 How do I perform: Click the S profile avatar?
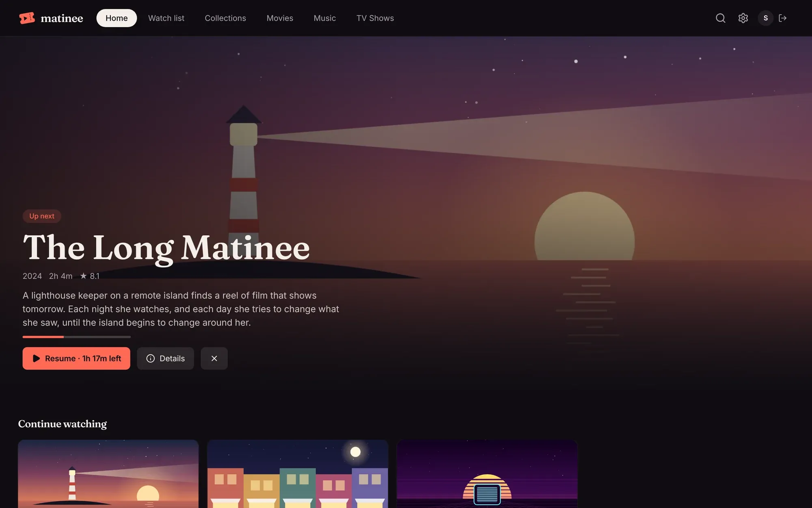point(765,18)
